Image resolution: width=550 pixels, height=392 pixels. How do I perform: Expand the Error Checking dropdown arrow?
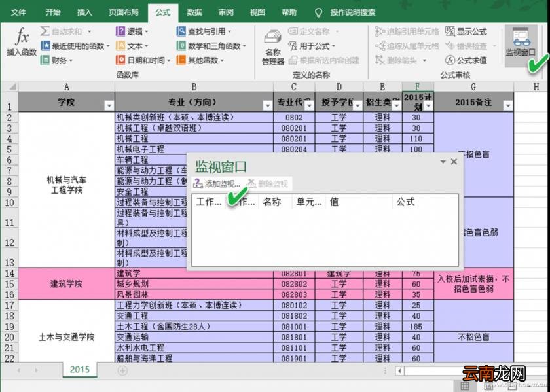click(x=494, y=46)
